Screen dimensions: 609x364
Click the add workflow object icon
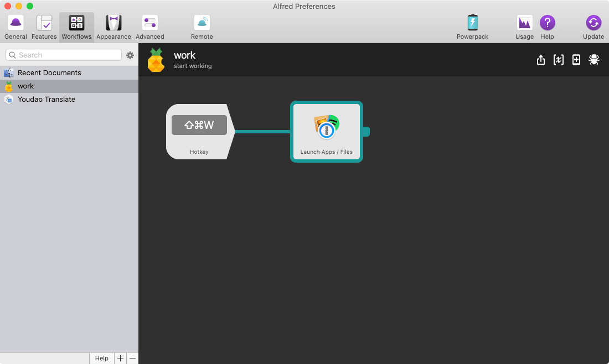click(x=576, y=60)
